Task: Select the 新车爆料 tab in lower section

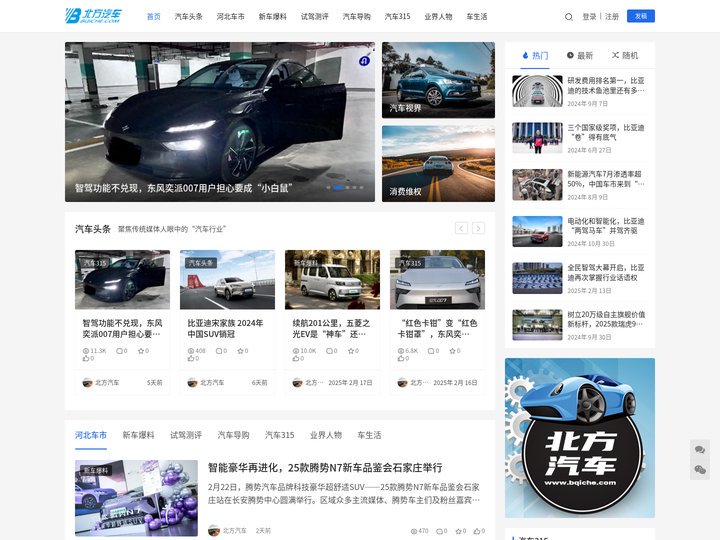Action: pyautogui.click(x=138, y=435)
